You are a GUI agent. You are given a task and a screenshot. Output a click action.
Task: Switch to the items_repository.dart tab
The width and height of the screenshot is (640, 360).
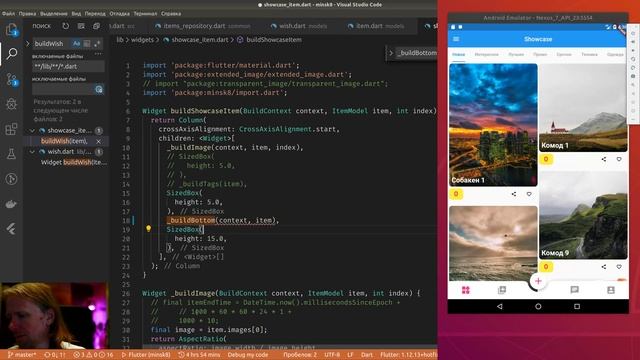coord(203,26)
